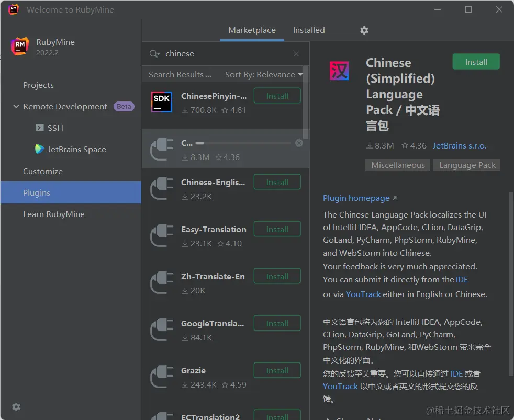Select the Easy-Translation plugin icon
The width and height of the screenshot is (514, 420).
click(161, 236)
